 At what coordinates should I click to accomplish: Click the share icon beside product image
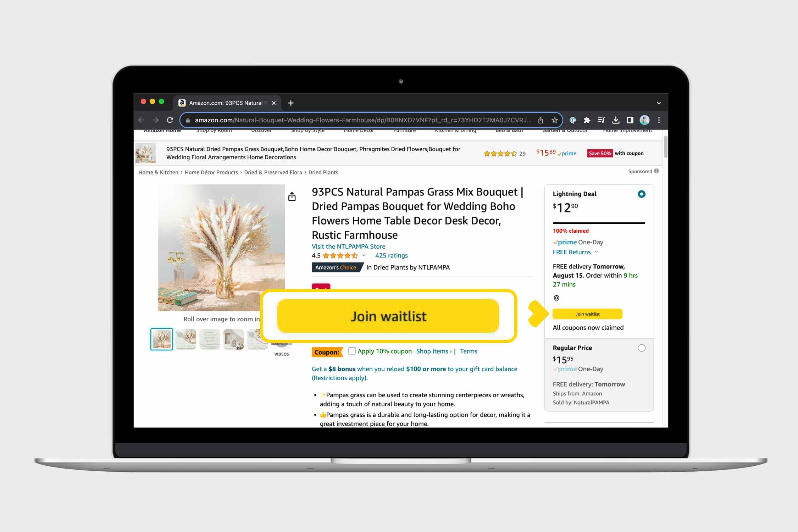[x=292, y=196]
